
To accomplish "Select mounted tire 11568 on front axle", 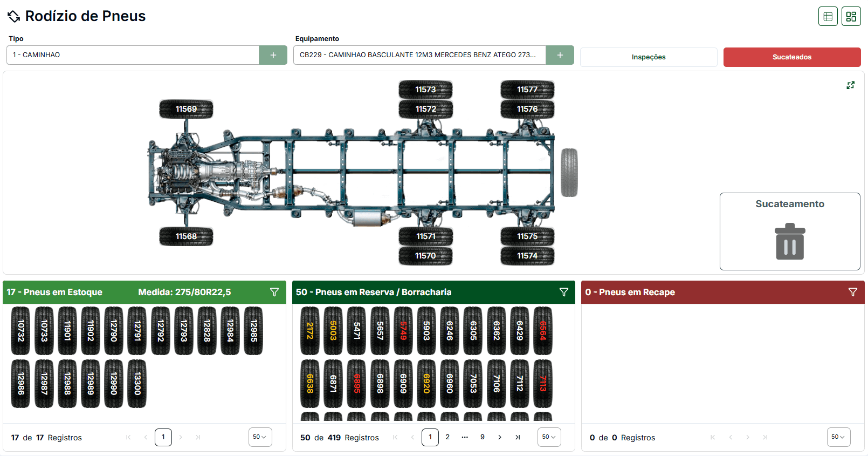I will click(x=186, y=236).
